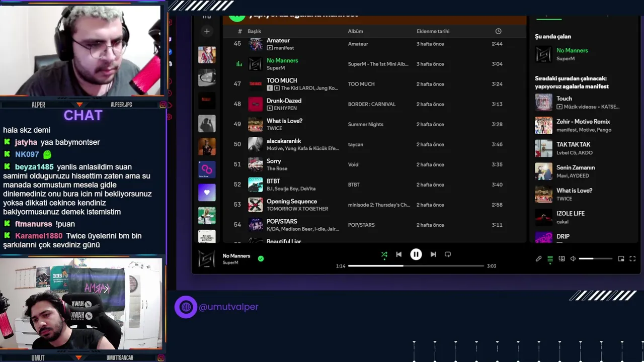The image size is (644, 362).
Task: Open the DRIP queue cover thumbnail
Action: (x=543, y=237)
